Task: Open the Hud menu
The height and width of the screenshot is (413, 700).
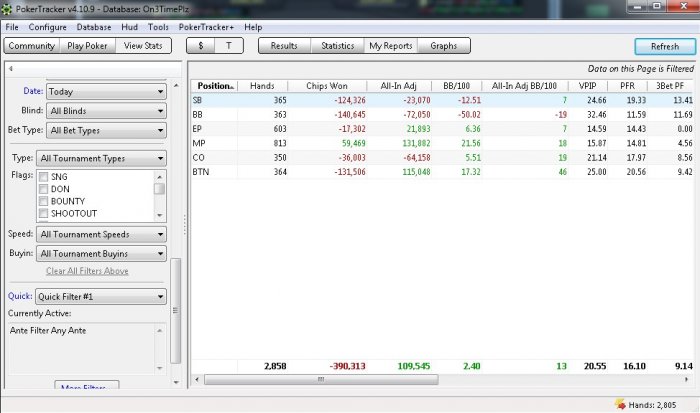Action: coord(129,27)
